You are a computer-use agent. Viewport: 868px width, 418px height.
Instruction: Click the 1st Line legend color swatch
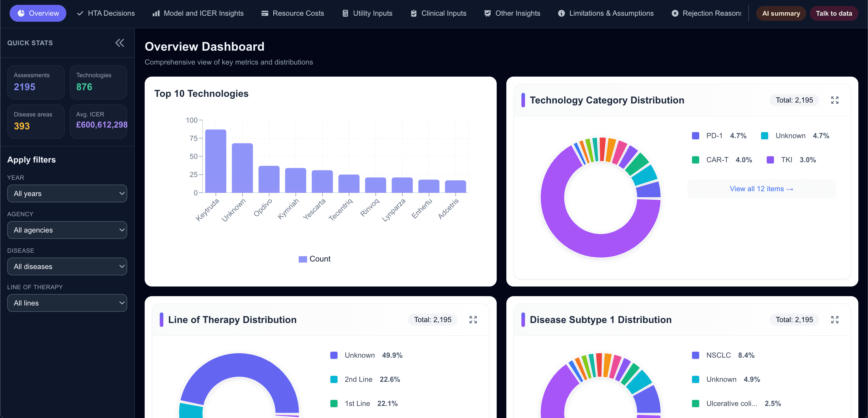tap(334, 404)
